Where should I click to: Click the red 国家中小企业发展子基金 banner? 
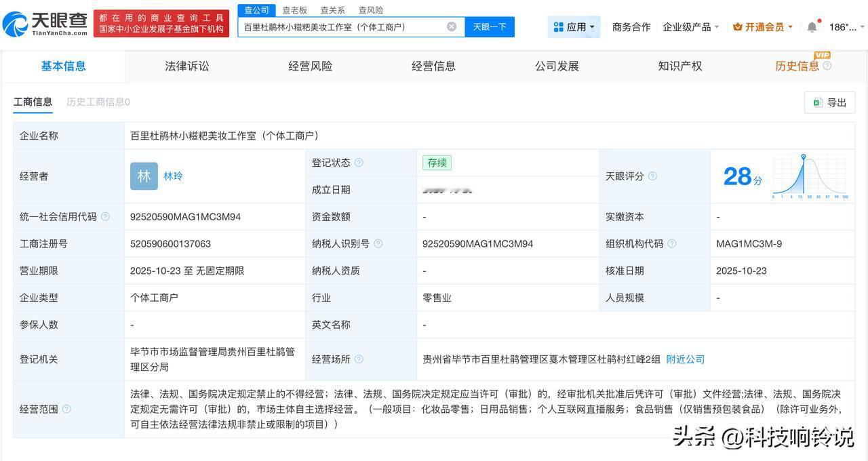(161, 24)
